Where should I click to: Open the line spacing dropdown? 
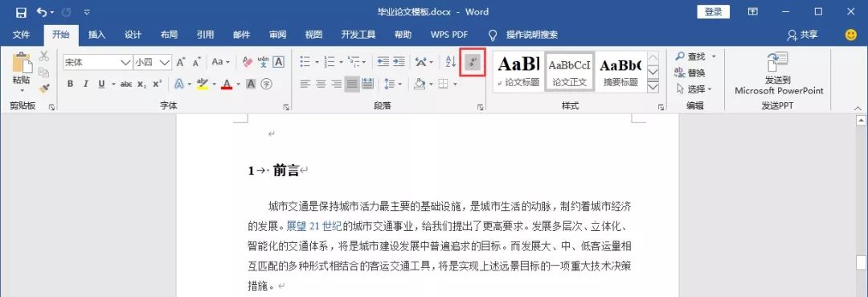coord(393,85)
